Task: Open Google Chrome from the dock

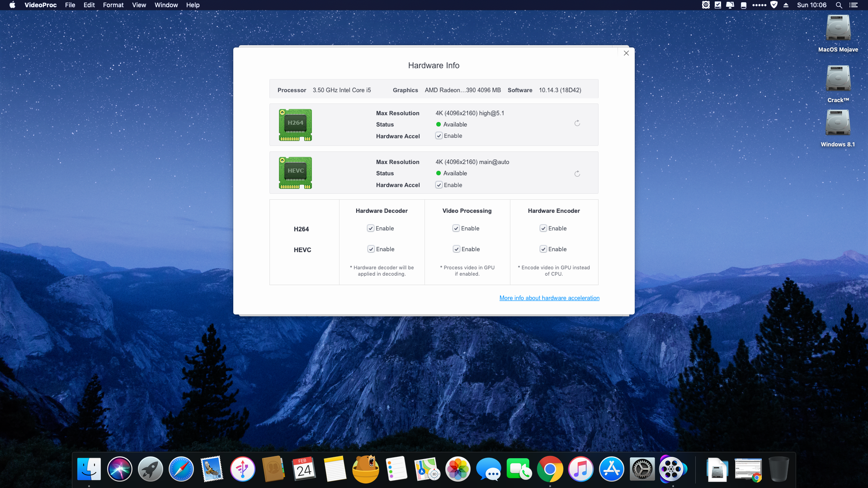Action: point(550,469)
